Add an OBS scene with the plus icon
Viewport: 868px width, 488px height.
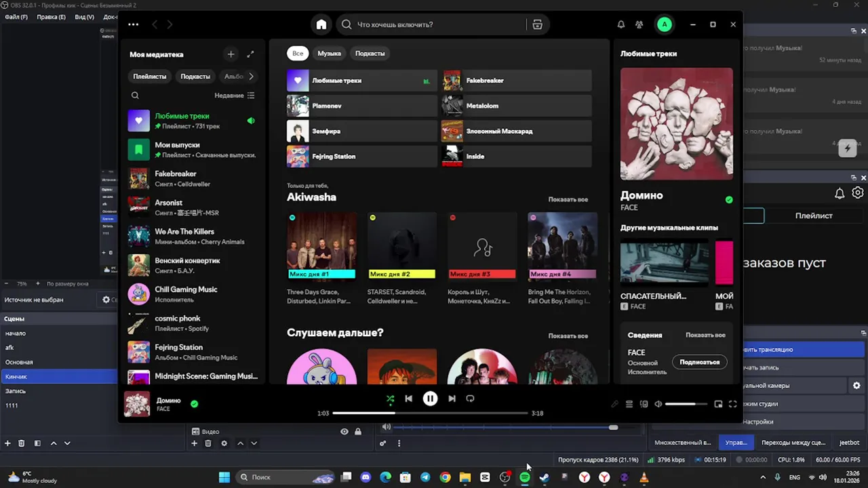coord(7,443)
